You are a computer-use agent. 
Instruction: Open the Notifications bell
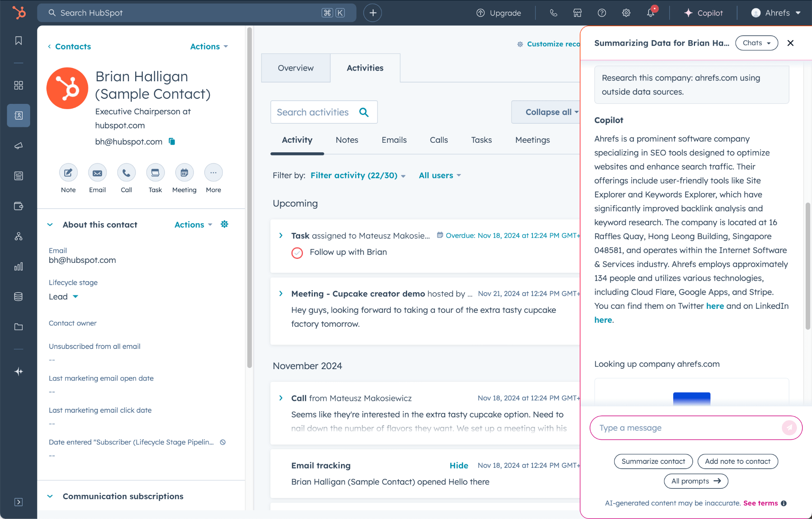point(650,13)
